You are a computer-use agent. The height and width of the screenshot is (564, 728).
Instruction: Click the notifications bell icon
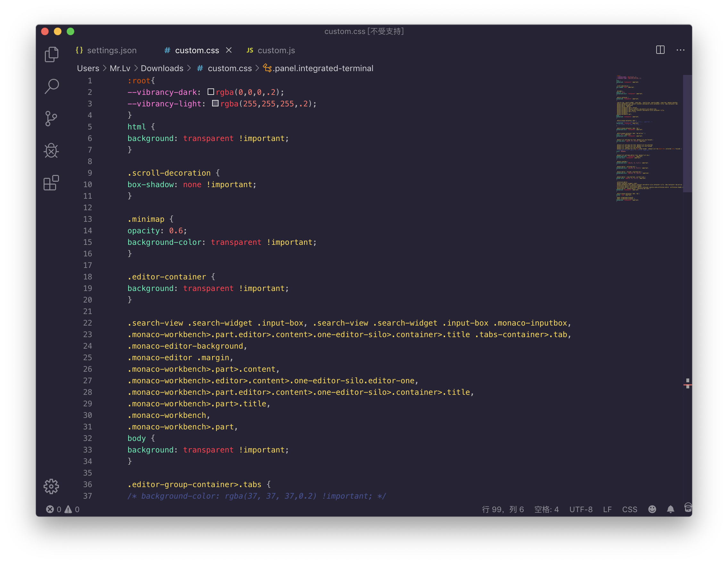[670, 509]
